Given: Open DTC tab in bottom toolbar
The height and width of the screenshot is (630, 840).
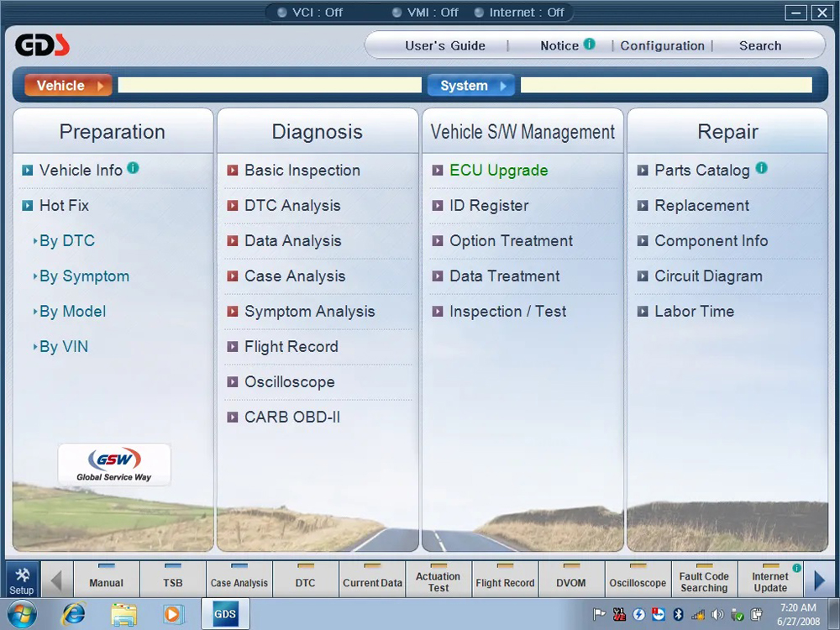Looking at the screenshot, I should click(x=306, y=580).
